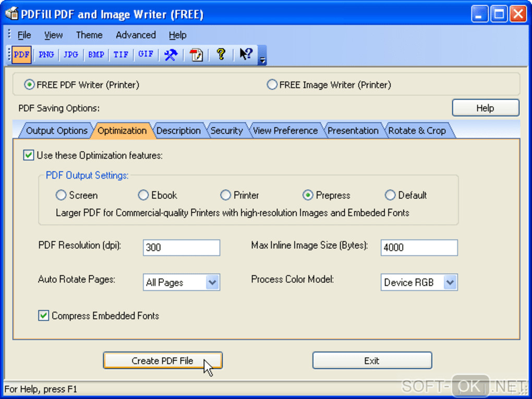Screen dimensions: 532x399
Task: Click the PDF Resolution (dpi) input field
Action: pyautogui.click(x=182, y=247)
